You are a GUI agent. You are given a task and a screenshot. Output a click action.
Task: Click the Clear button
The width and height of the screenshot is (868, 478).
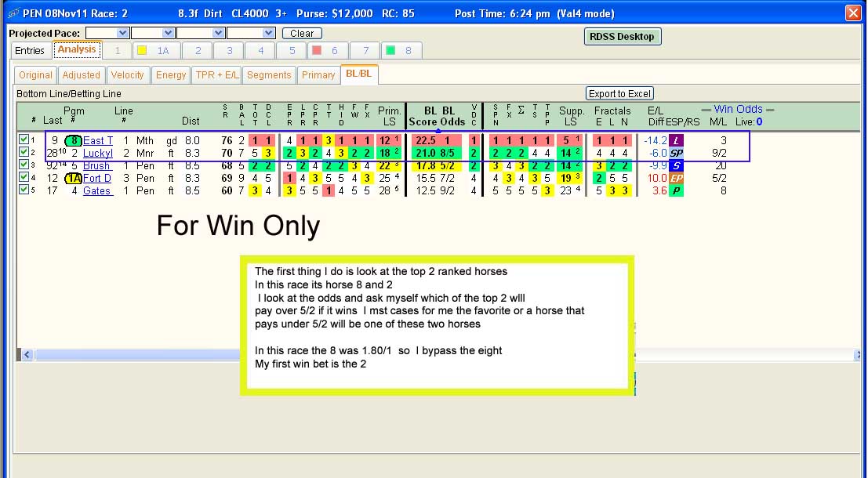tap(302, 33)
